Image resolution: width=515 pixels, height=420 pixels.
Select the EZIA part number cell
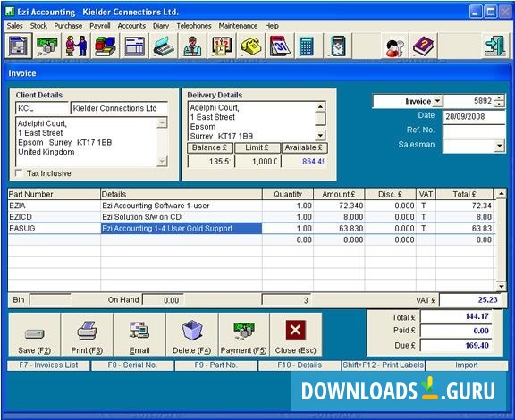coord(55,206)
